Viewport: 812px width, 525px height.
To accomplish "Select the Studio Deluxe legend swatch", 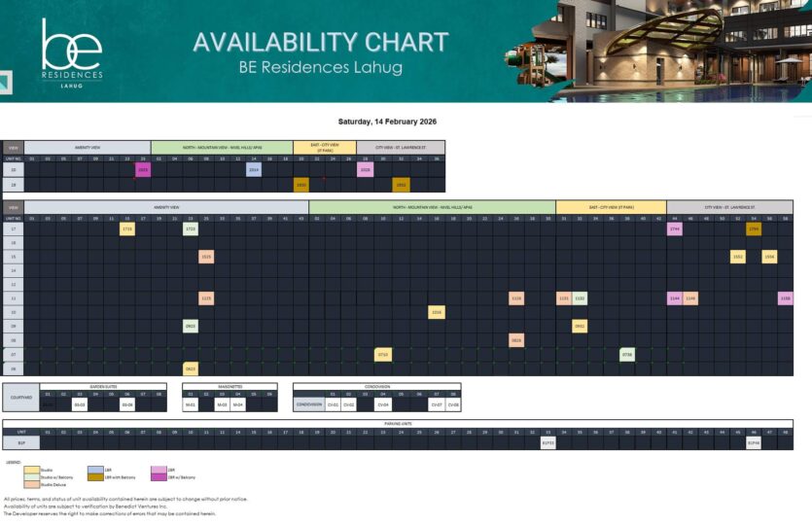I will (31, 484).
